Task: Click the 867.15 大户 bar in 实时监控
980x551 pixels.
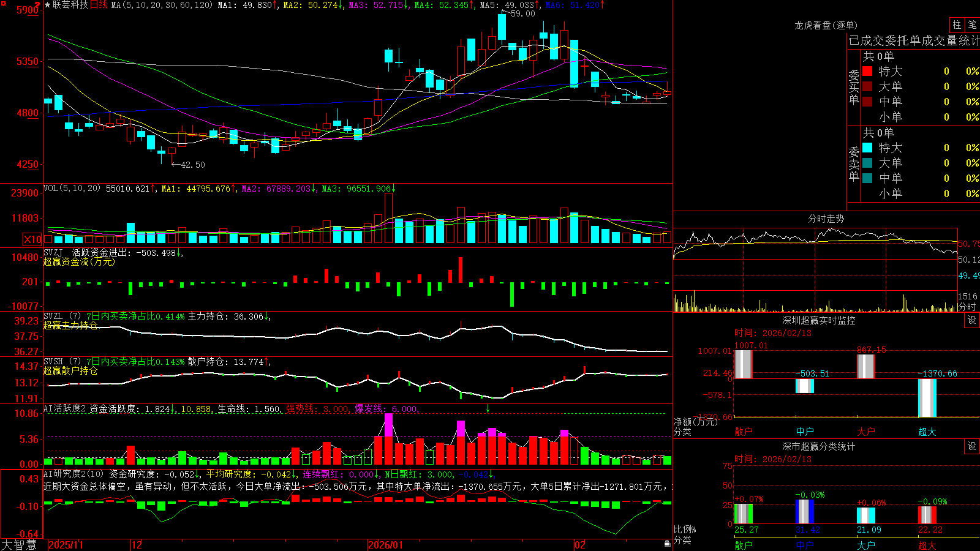Action: 866,366
